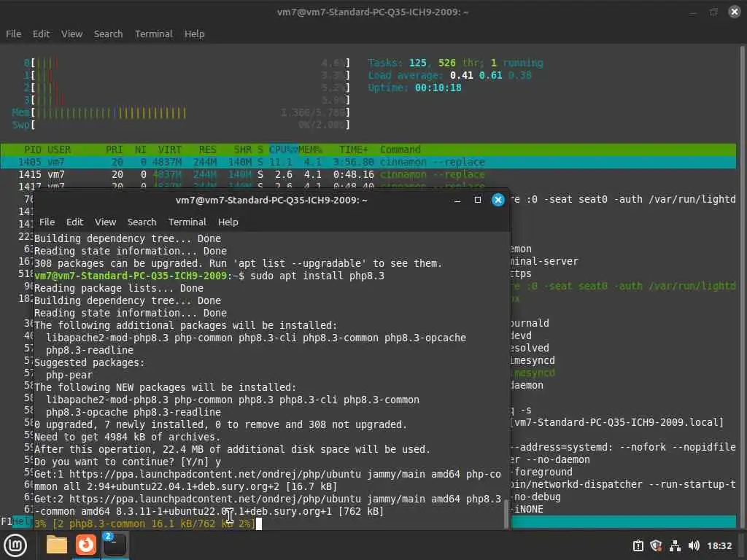Viewport: 747px width, 560px height.
Task: Open the clock showing 18:32
Action: click(719, 545)
